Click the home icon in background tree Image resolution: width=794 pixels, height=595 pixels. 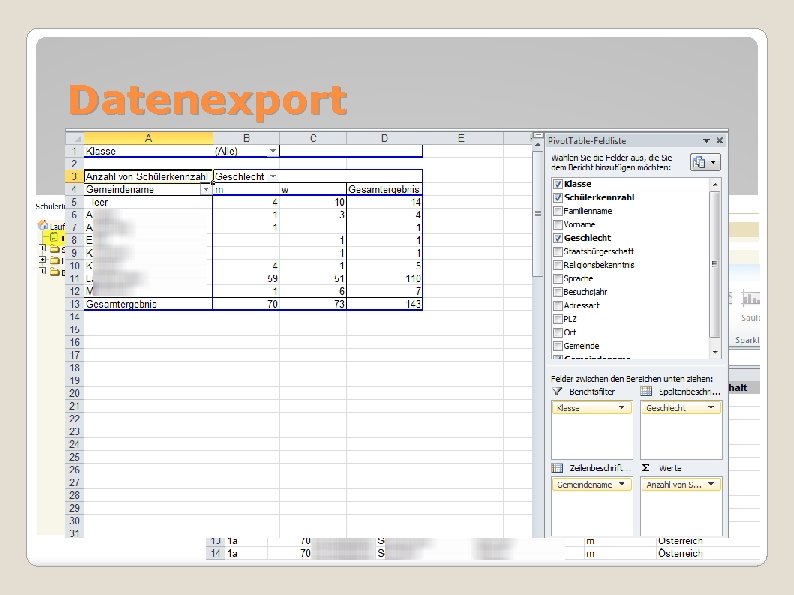pyautogui.click(x=43, y=225)
